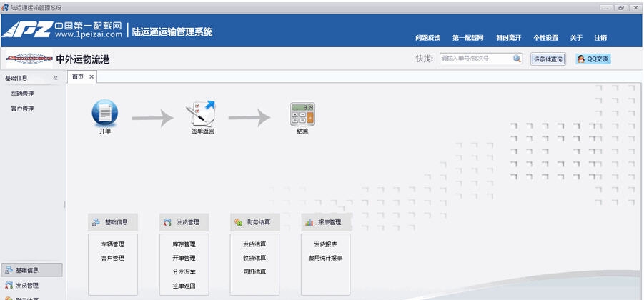
Task: Choose 暂时离开 in the top menu
Action: tap(508, 38)
